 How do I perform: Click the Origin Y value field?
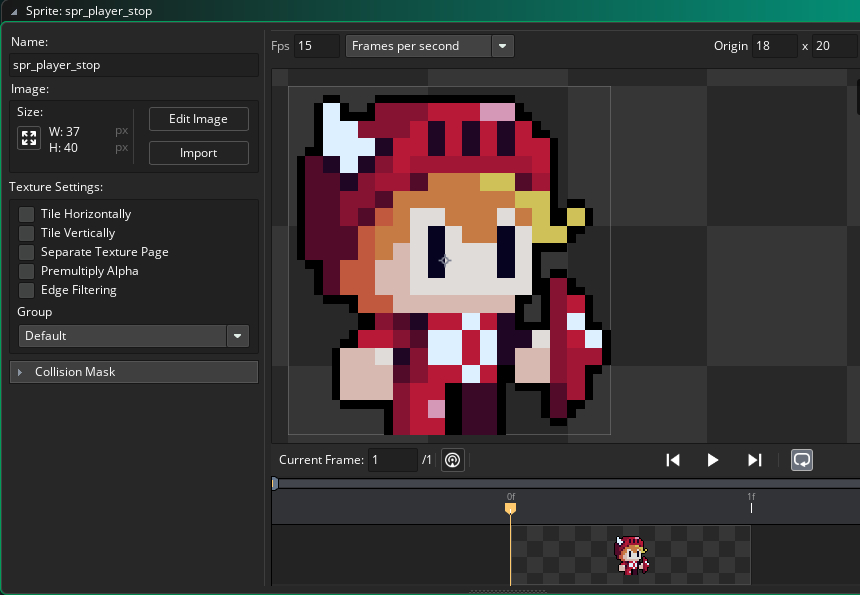coord(834,46)
